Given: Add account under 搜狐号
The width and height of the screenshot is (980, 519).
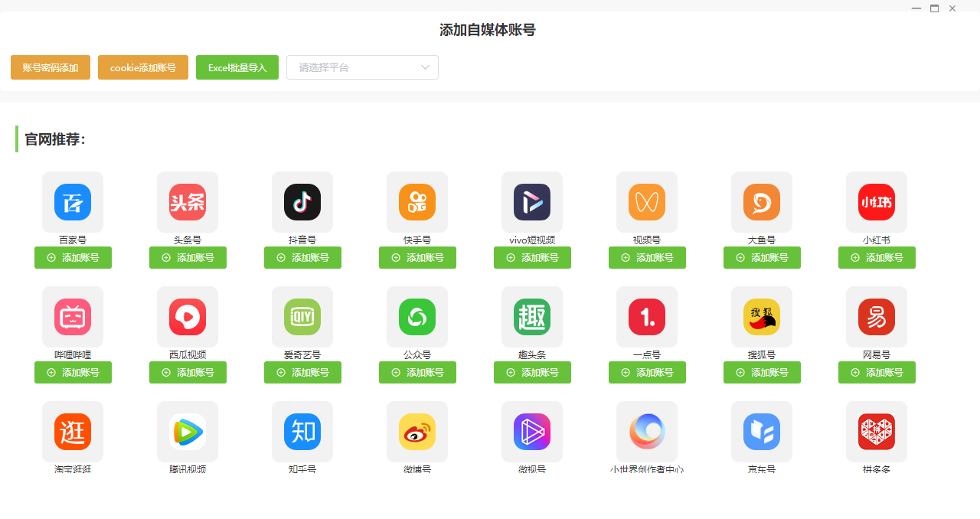Looking at the screenshot, I should coord(762,373).
